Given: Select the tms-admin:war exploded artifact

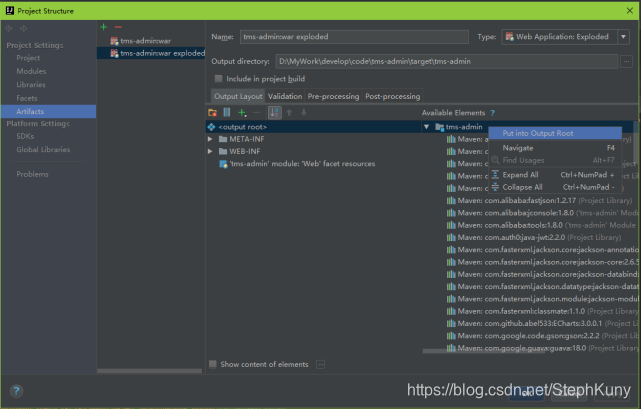Looking at the screenshot, I should click(151, 53).
